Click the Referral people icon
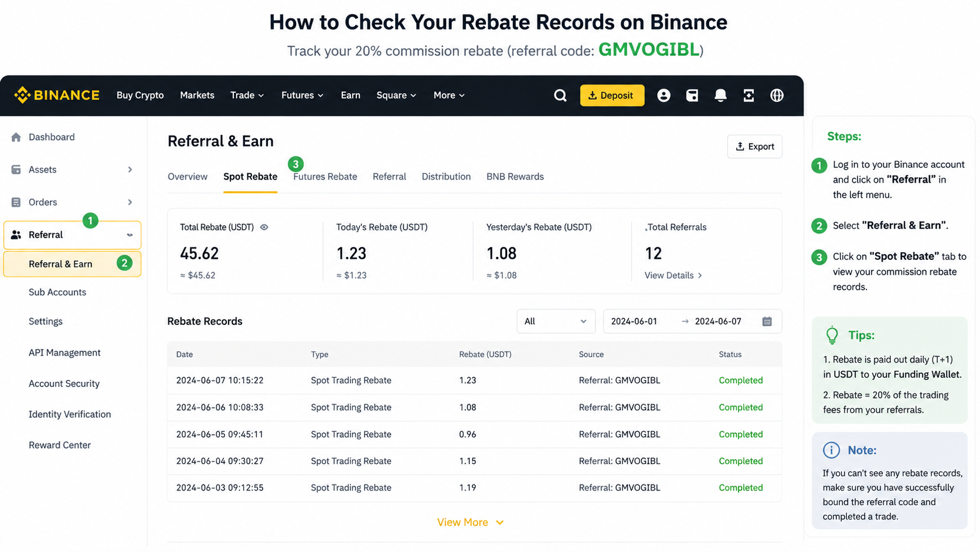Screen dimensions: 980x552 click(16, 235)
